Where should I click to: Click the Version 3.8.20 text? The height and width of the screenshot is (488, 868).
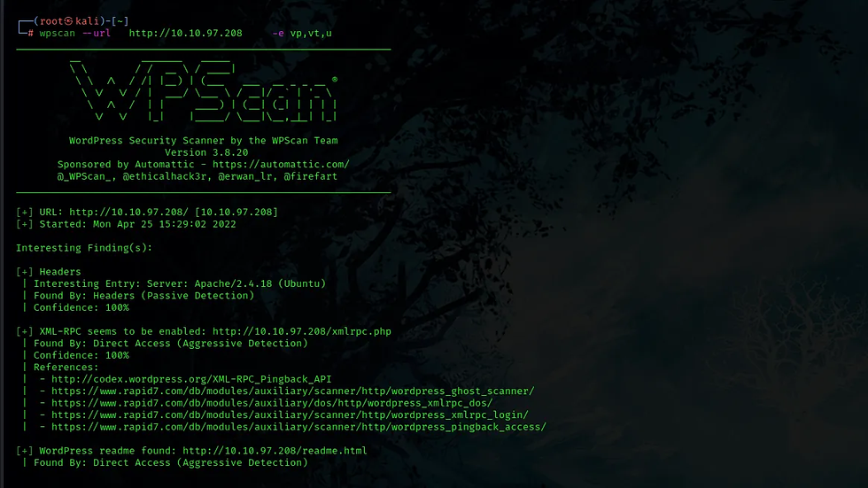(x=205, y=152)
